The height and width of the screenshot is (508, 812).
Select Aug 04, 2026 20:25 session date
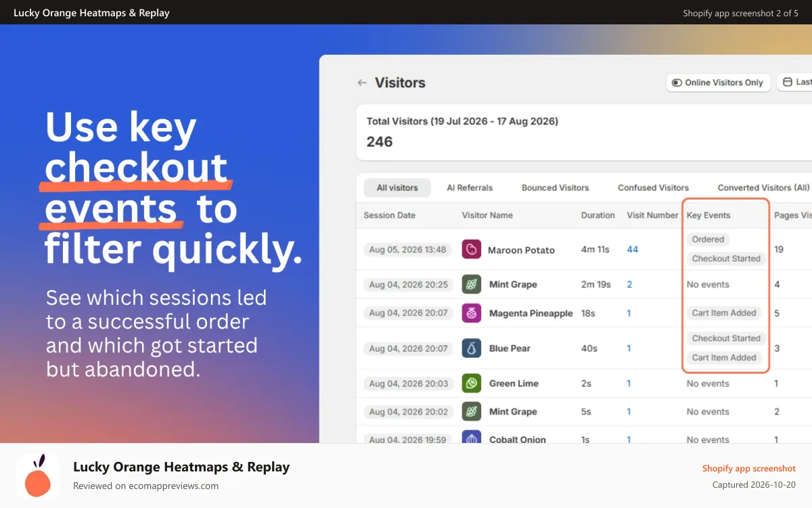point(408,284)
